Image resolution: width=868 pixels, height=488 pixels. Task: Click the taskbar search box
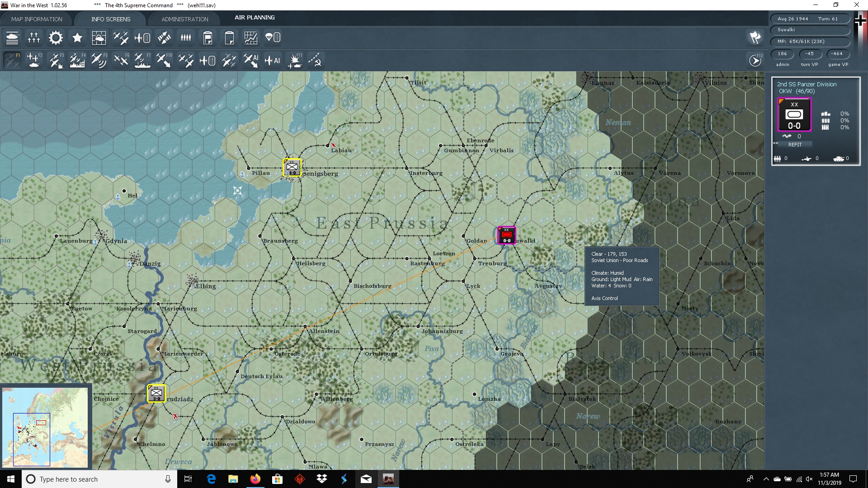tap(99, 479)
